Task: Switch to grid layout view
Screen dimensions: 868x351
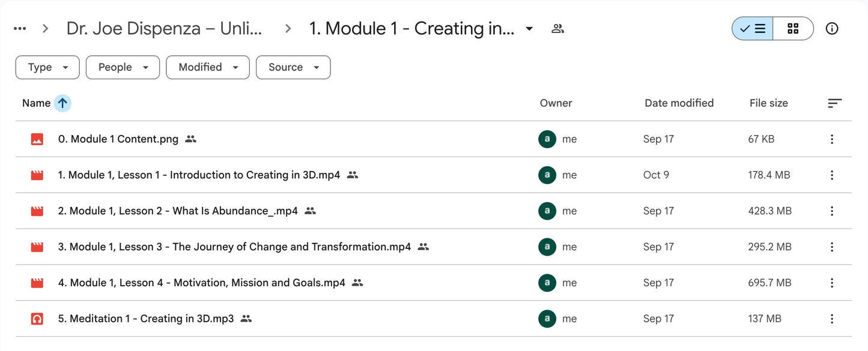Action: [793, 29]
